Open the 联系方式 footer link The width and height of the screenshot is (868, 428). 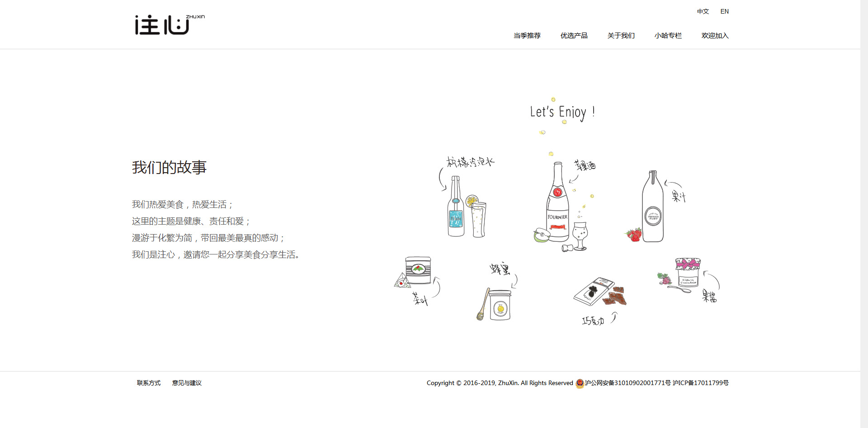pyautogui.click(x=149, y=383)
